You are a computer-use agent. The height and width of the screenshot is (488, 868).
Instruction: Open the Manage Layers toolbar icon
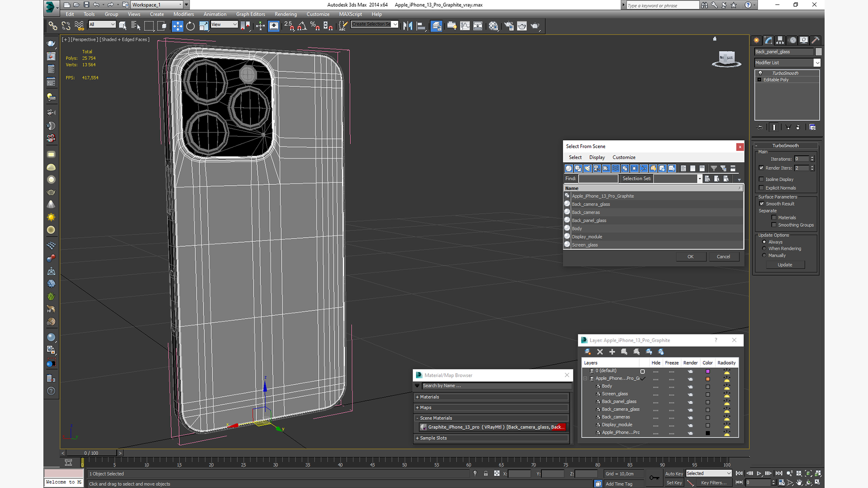click(436, 26)
